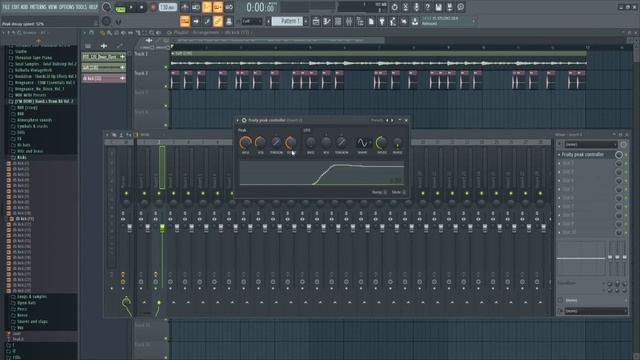Go to previous preset arrow in peak controller
The height and width of the screenshot is (360, 640).
pos(387,120)
